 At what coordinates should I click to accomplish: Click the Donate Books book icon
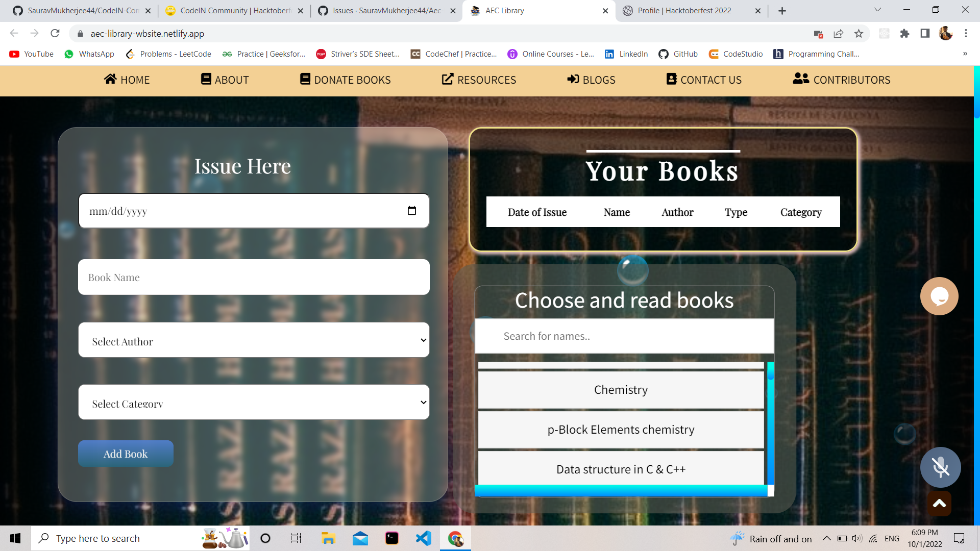coord(305,79)
